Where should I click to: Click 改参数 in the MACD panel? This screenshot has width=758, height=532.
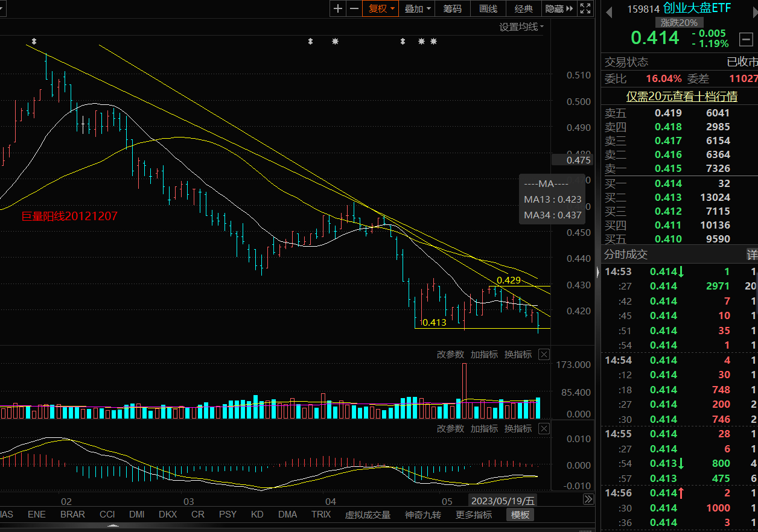451,428
